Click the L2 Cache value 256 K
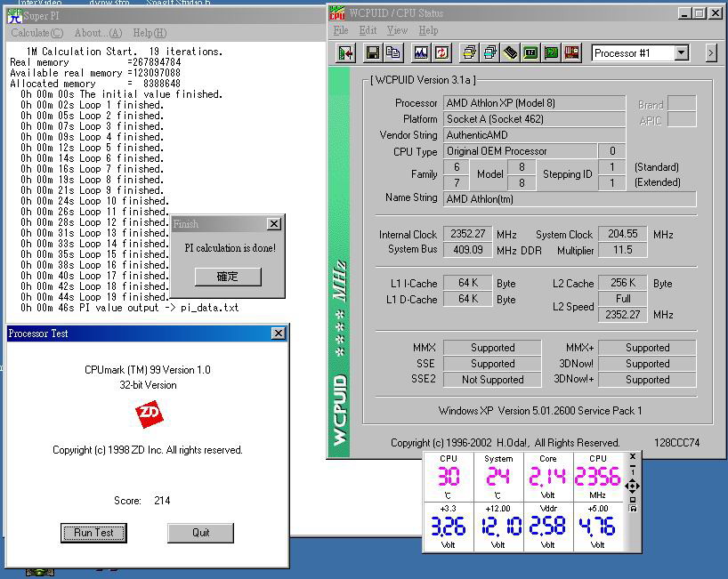This screenshot has height=579, width=728. click(x=623, y=283)
